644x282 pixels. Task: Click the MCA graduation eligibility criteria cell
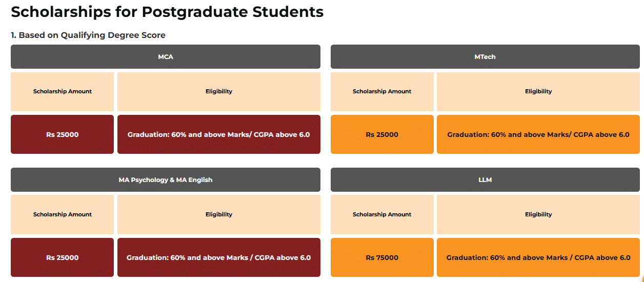pos(219,135)
